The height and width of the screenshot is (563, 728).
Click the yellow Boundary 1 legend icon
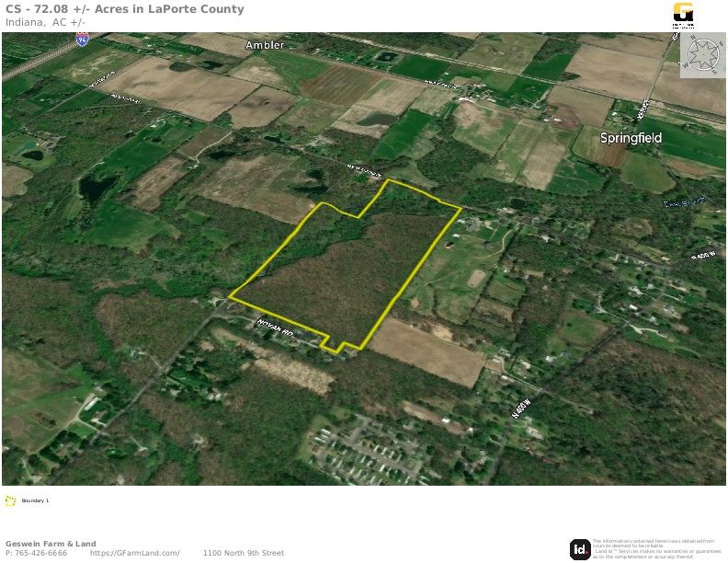[10, 500]
